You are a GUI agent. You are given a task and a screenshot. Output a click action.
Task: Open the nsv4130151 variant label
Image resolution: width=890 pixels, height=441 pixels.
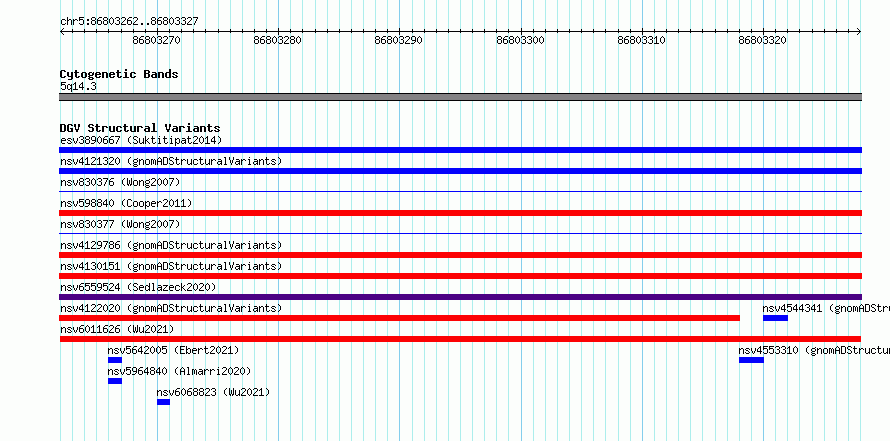[171, 266]
